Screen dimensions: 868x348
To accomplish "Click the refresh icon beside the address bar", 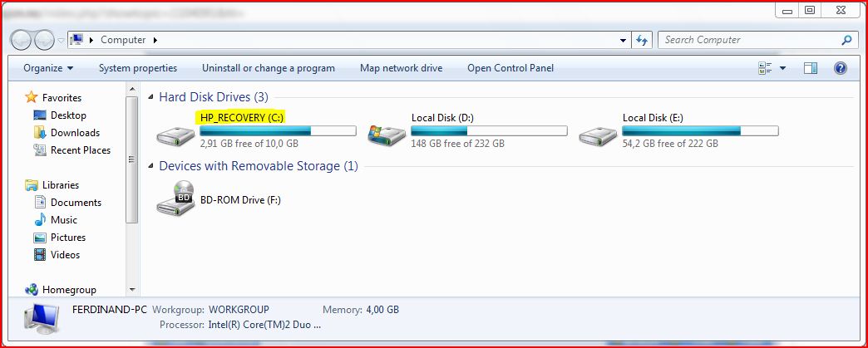I will pos(642,40).
